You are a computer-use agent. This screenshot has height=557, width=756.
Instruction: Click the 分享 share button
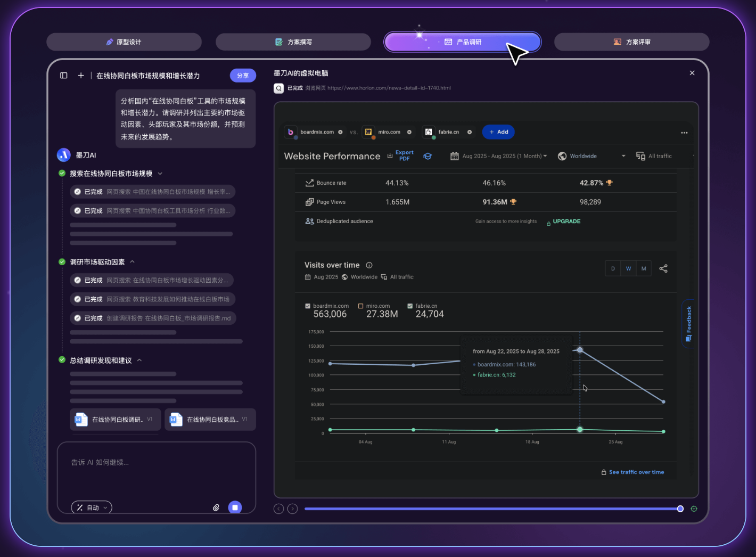[243, 76]
